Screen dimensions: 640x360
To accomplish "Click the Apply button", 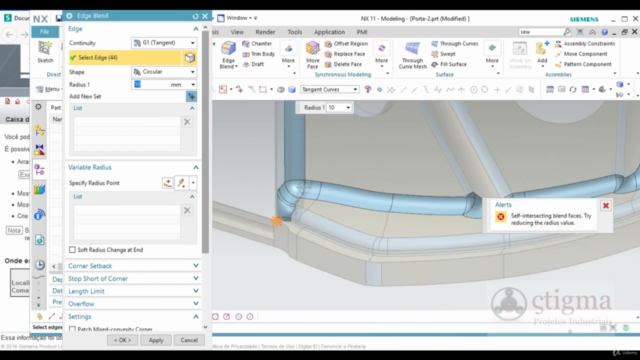I will (x=156, y=340).
